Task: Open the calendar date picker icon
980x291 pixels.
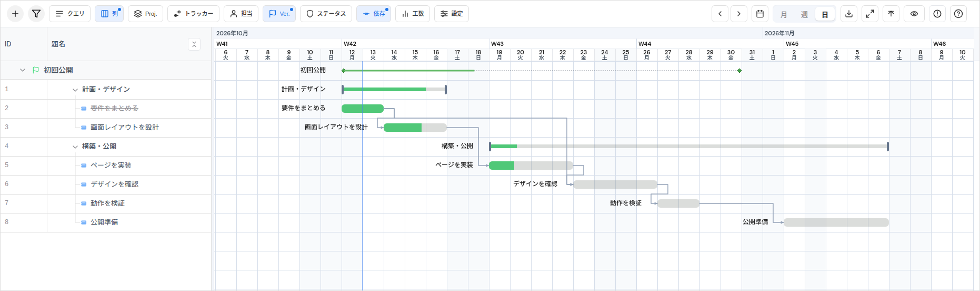Action: click(x=760, y=14)
